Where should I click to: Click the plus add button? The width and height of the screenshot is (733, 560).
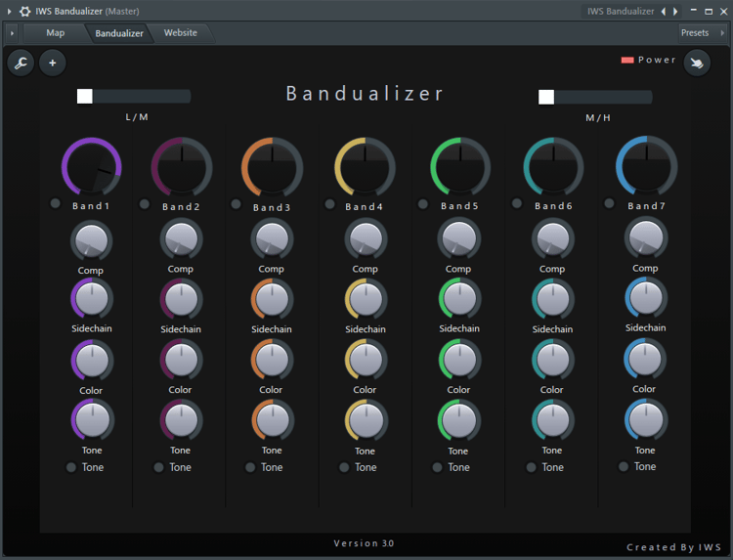[x=53, y=63]
